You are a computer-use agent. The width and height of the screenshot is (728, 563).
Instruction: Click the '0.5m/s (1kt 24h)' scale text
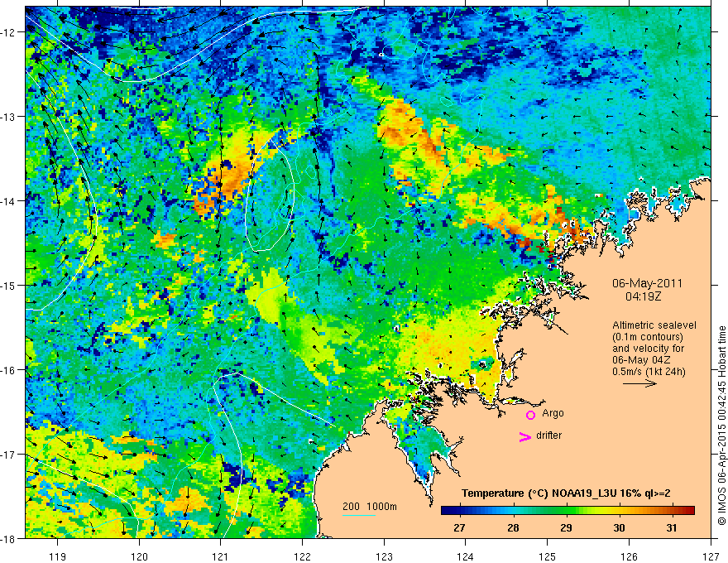(x=649, y=372)
